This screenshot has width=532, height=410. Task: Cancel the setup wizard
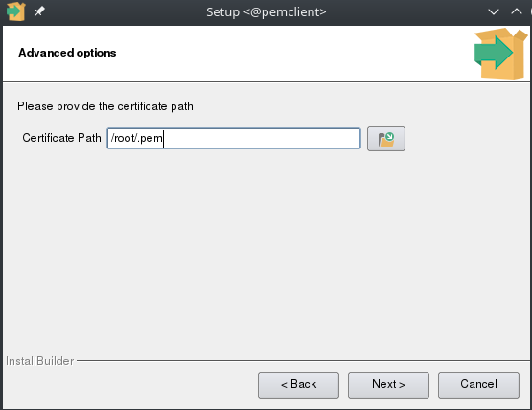tap(478, 385)
